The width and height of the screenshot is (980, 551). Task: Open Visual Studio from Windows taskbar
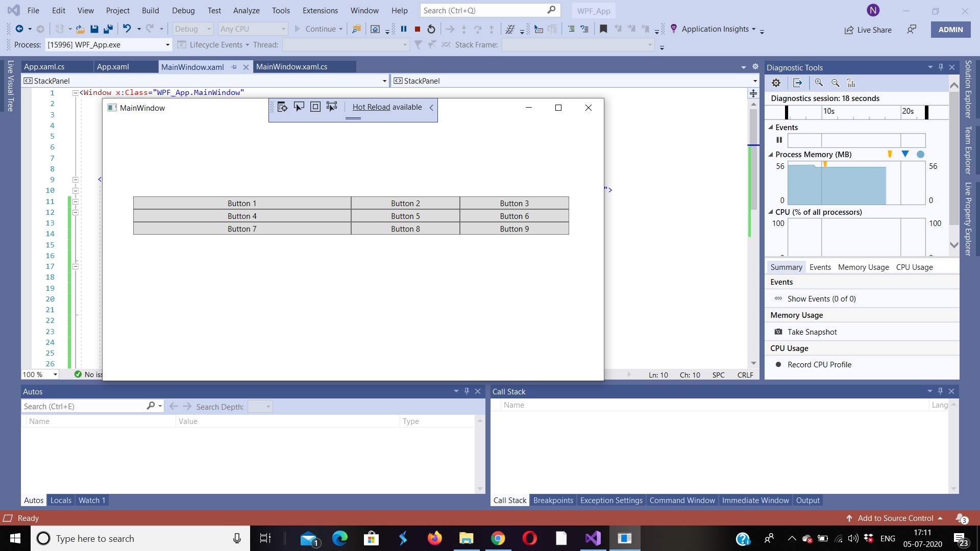pyautogui.click(x=593, y=538)
